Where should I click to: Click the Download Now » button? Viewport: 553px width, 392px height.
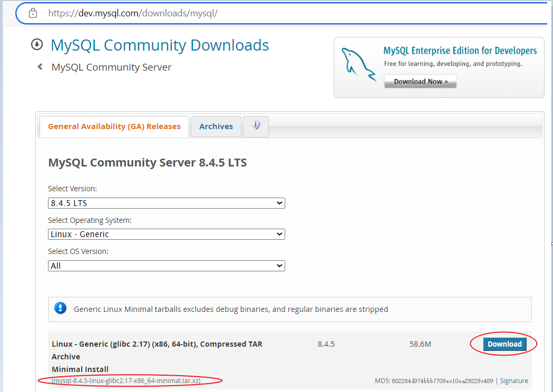(420, 82)
